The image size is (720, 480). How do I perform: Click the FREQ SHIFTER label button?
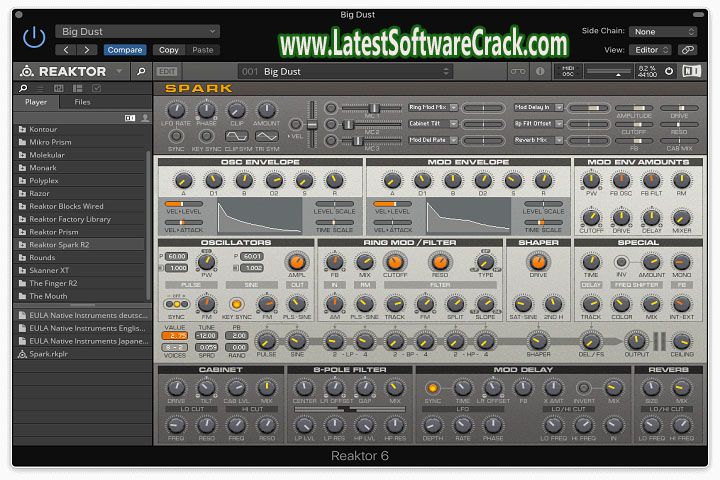(x=636, y=285)
